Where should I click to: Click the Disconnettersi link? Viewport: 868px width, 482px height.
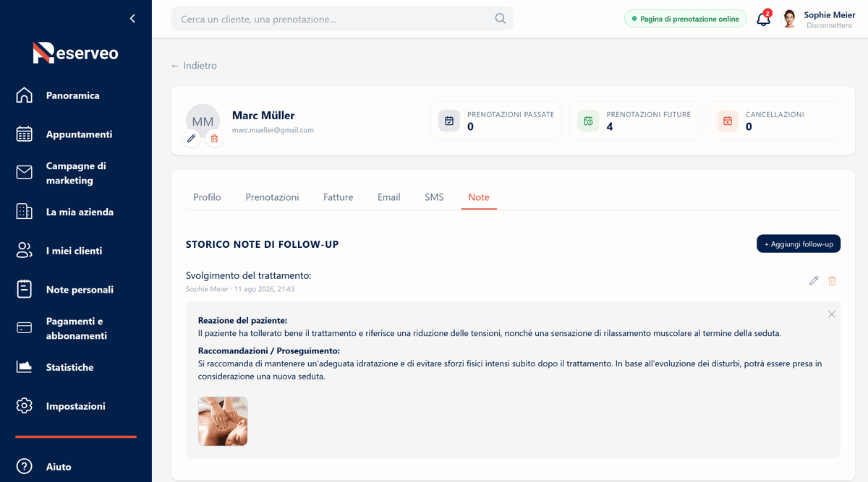click(830, 25)
